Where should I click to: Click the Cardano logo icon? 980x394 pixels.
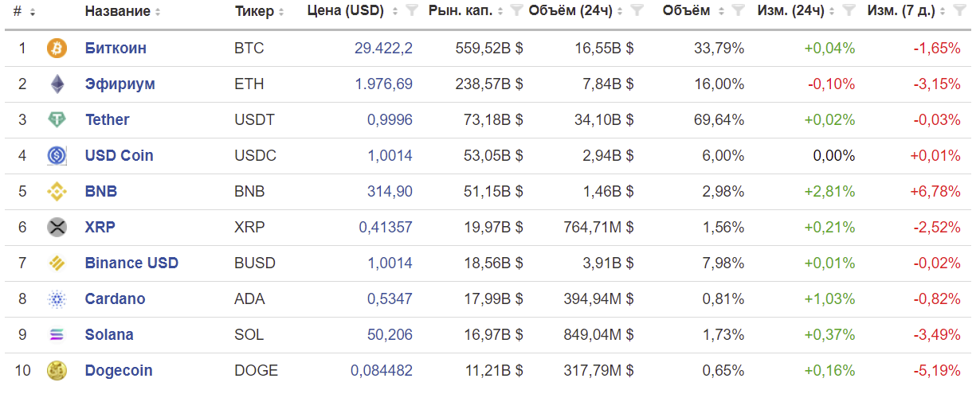pos(57,299)
